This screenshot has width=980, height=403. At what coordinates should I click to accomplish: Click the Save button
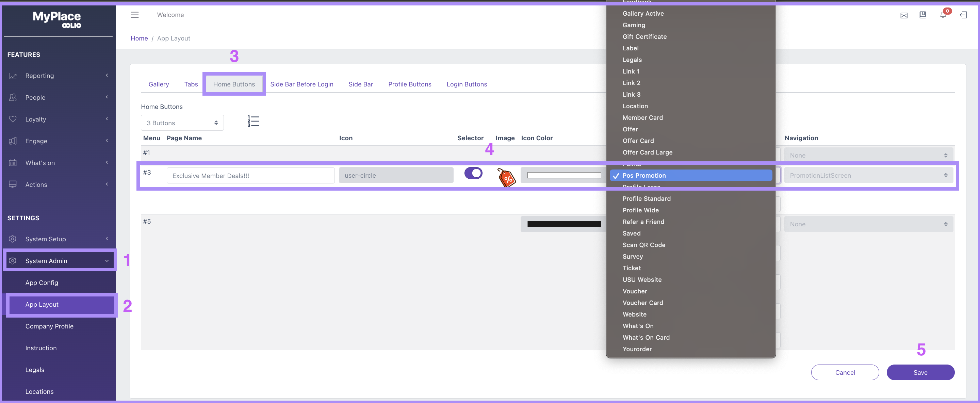click(920, 373)
